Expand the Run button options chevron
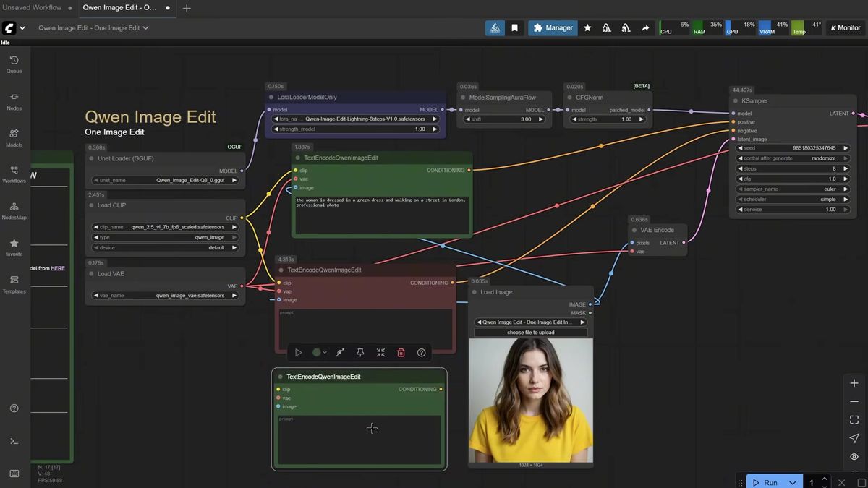Screen dimensions: 868x488 (x=793, y=482)
